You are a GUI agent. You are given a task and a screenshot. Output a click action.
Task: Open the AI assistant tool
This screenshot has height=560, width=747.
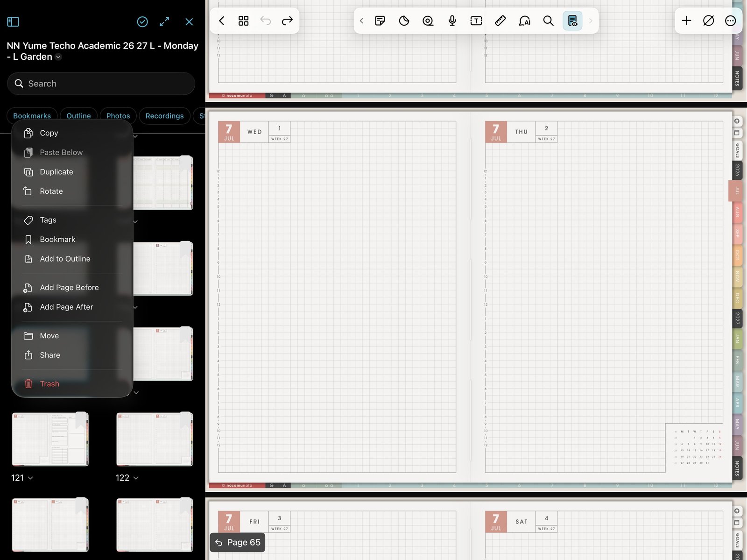tap(524, 21)
